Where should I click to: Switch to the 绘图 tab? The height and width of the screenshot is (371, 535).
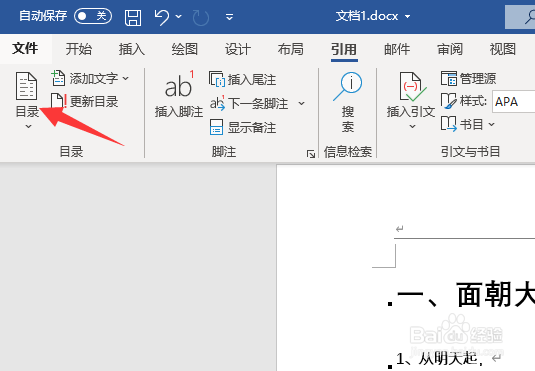click(185, 49)
